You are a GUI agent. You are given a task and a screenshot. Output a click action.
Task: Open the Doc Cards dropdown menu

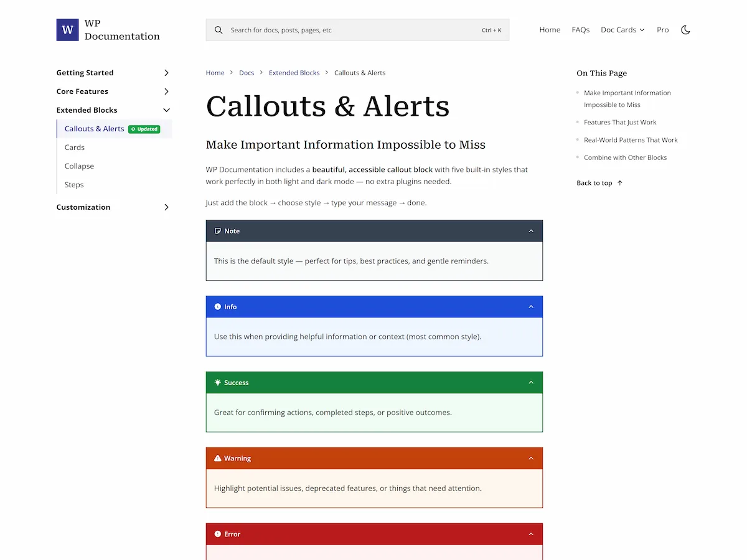[622, 30]
